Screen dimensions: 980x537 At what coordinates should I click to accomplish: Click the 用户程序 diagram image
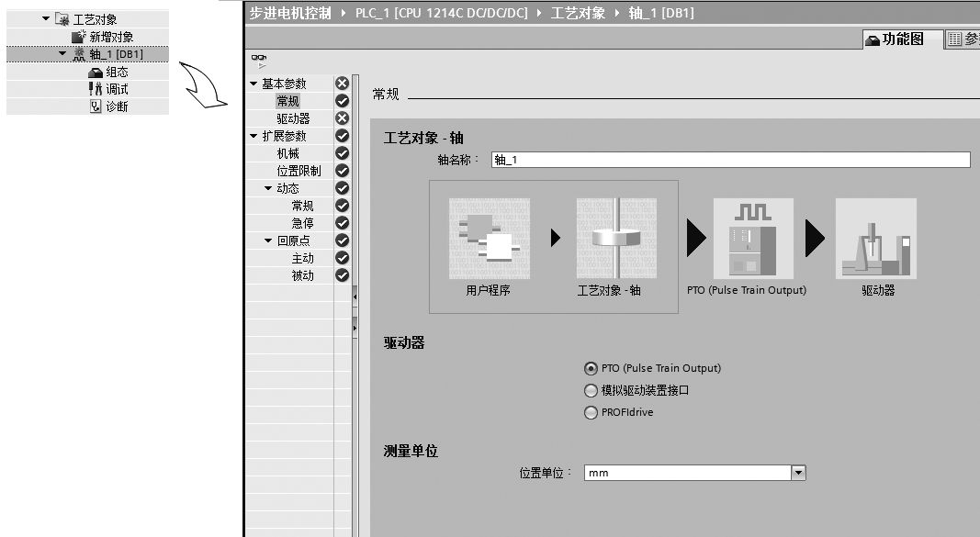tap(490, 239)
